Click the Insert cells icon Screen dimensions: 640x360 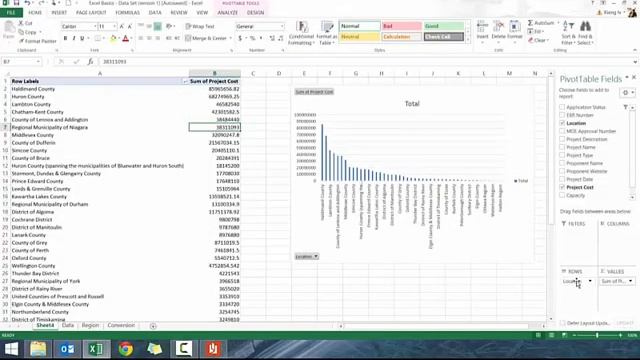coord(482,27)
